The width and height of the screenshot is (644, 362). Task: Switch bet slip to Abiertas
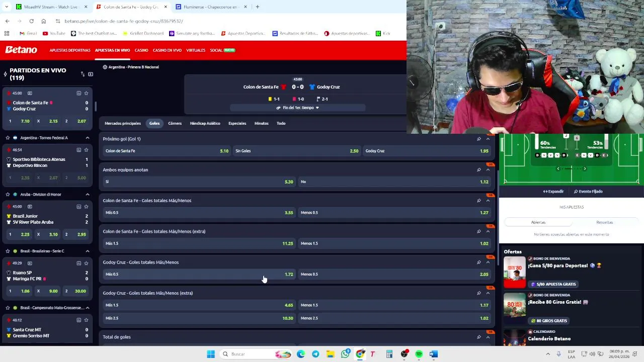[538, 222]
